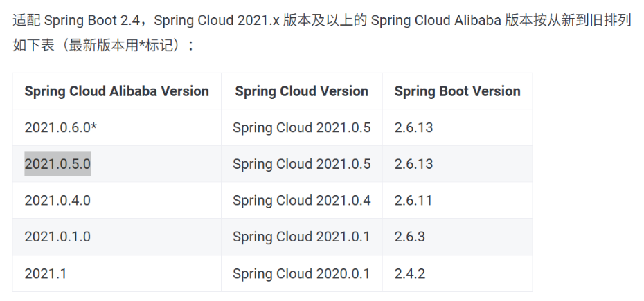644x301 pixels.
Task: Click 2.6.13 in the 2021.0.5.0 row
Action: coord(457,164)
